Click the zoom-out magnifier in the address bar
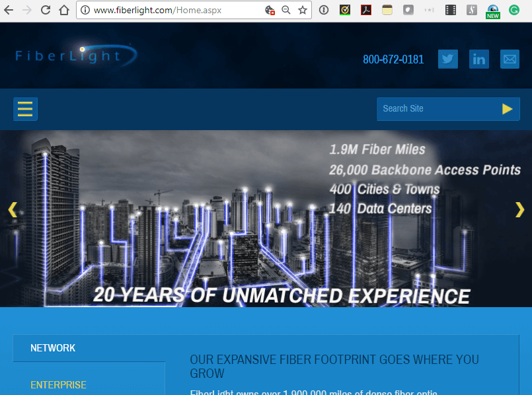This screenshot has width=532, height=395. [285, 10]
